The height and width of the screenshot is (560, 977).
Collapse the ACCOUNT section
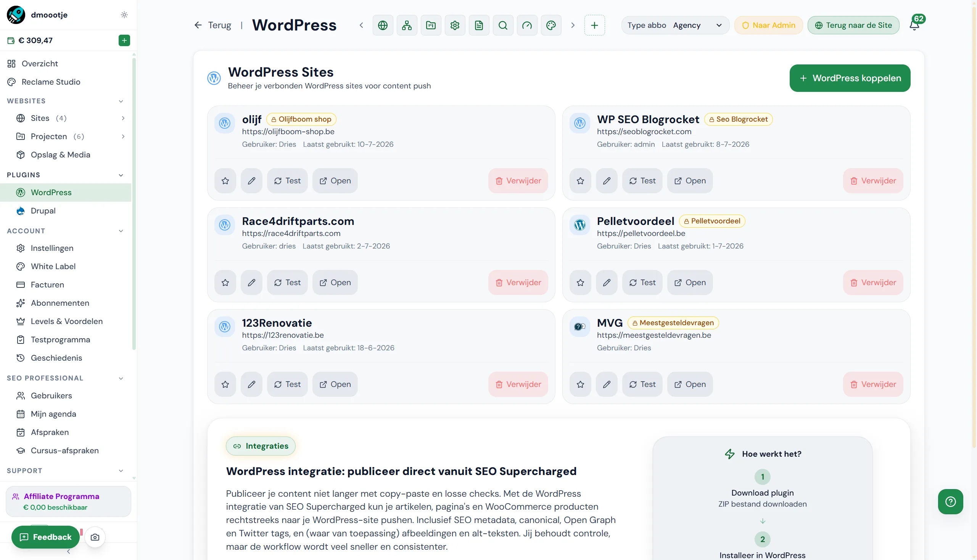pos(121,231)
